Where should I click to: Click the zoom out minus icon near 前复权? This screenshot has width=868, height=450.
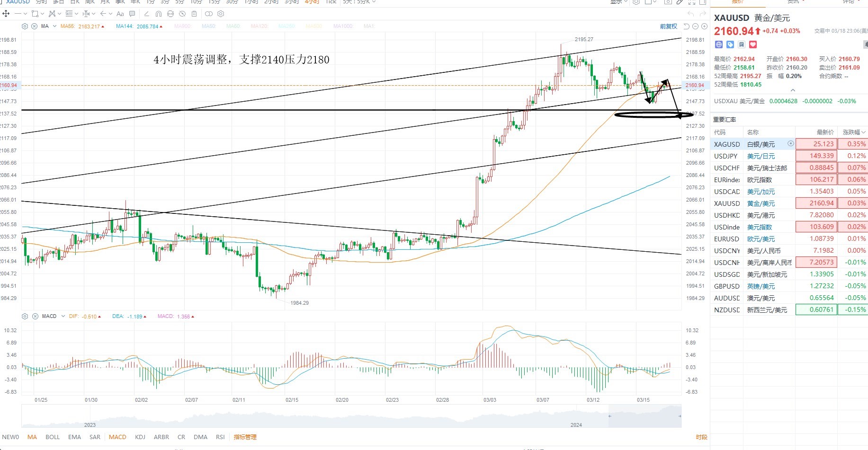click(695, 26)
